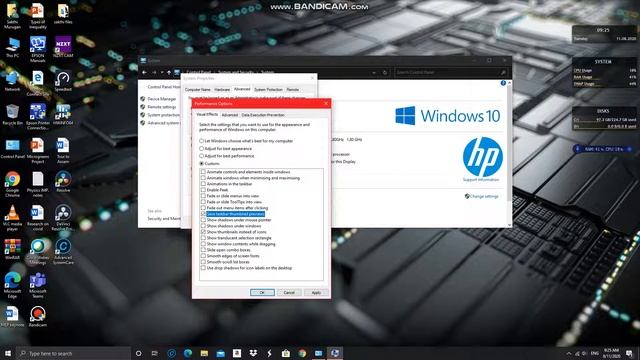
Task: Open Chrome from the taskbar
Action: [302, 353]
